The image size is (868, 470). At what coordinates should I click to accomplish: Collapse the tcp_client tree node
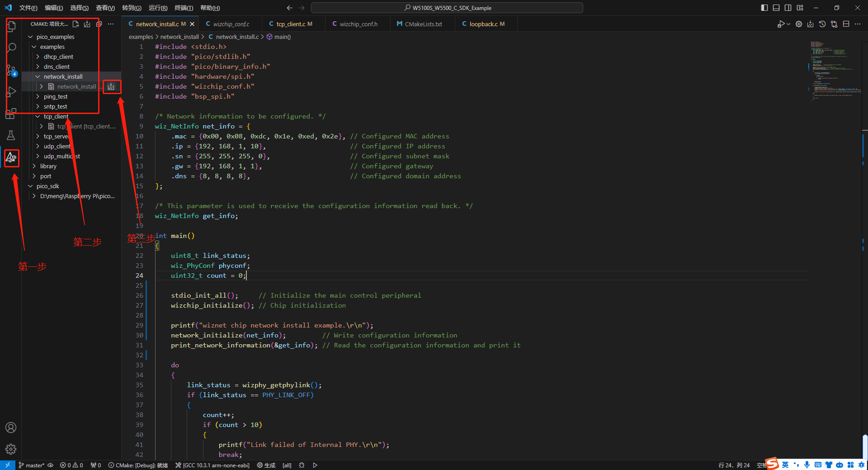[x=38, y=116]
